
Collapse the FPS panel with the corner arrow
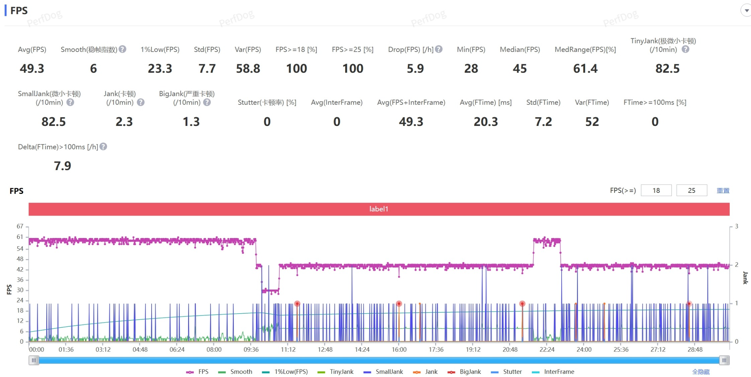(746, 11)
